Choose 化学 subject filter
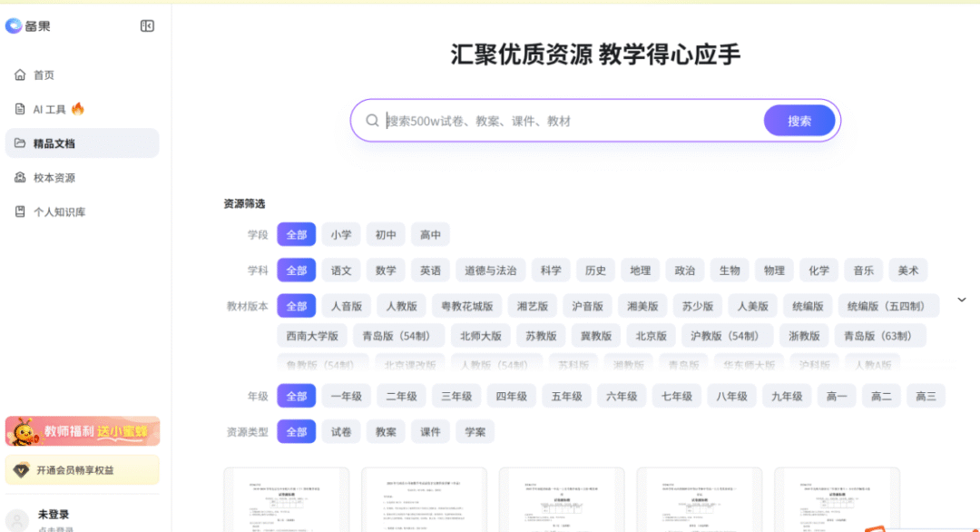 (818, 270)
